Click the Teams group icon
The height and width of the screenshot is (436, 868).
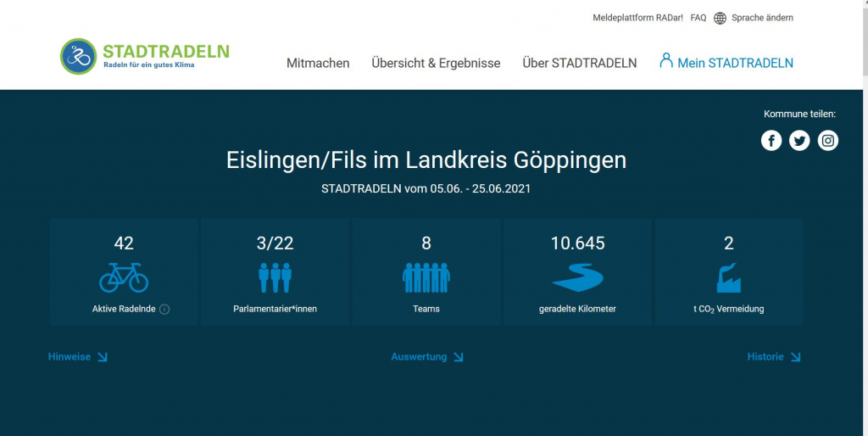pos(426,277)
